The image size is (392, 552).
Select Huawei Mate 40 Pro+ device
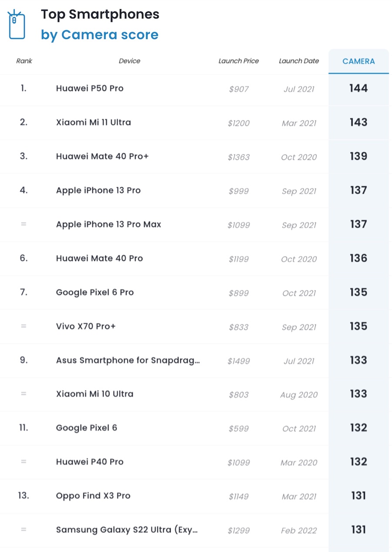(x=102, y=157)
